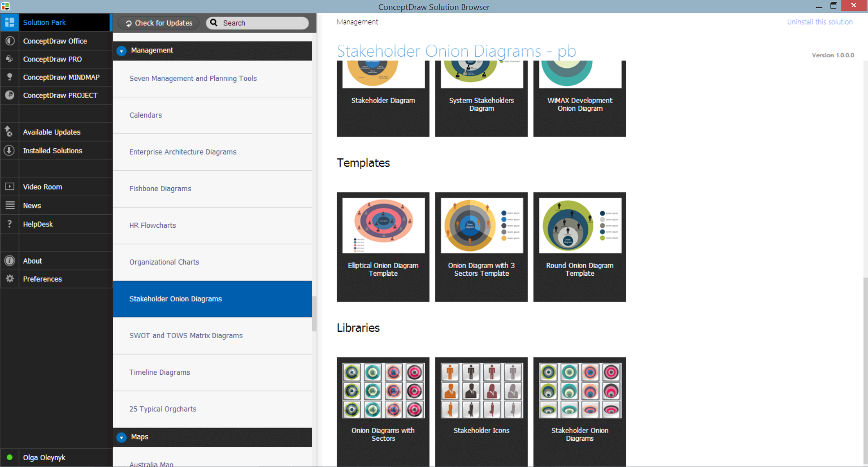Image resolution: width=868 pixels, height=467 pixels.
Task: Select 25 Typical Orgcharts solution
Action: click(x=212, y=409)
